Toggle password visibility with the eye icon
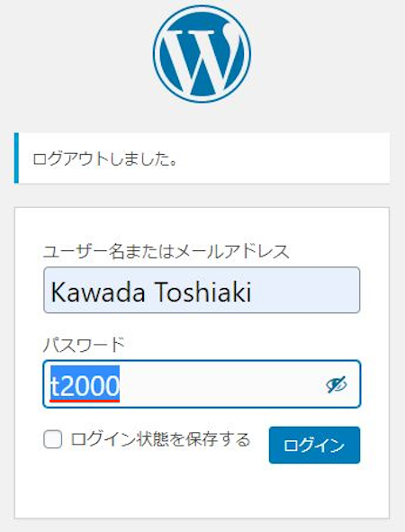The image size is (405, 532). click(336, 384)
